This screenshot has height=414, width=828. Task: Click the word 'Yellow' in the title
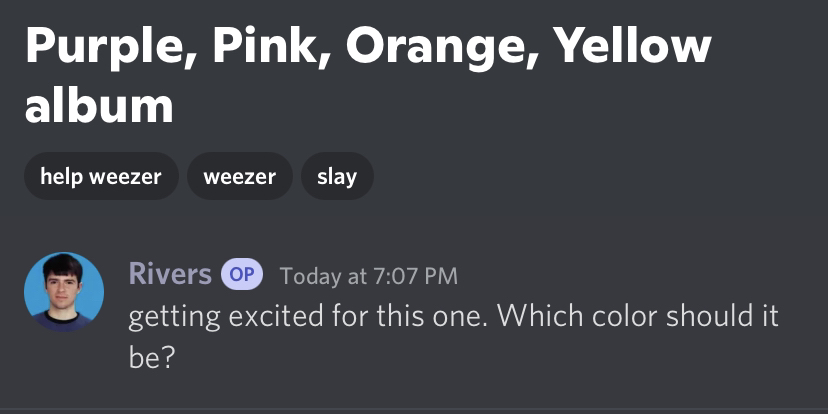[632, 46]
